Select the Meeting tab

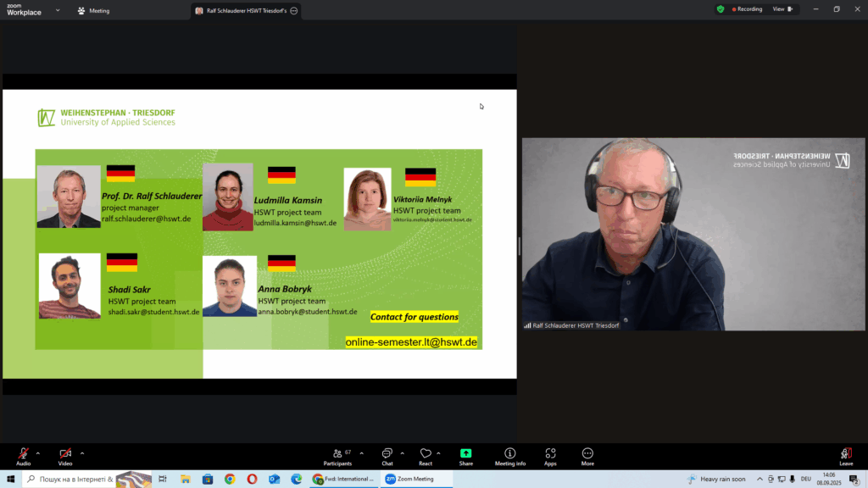[93, 11]
